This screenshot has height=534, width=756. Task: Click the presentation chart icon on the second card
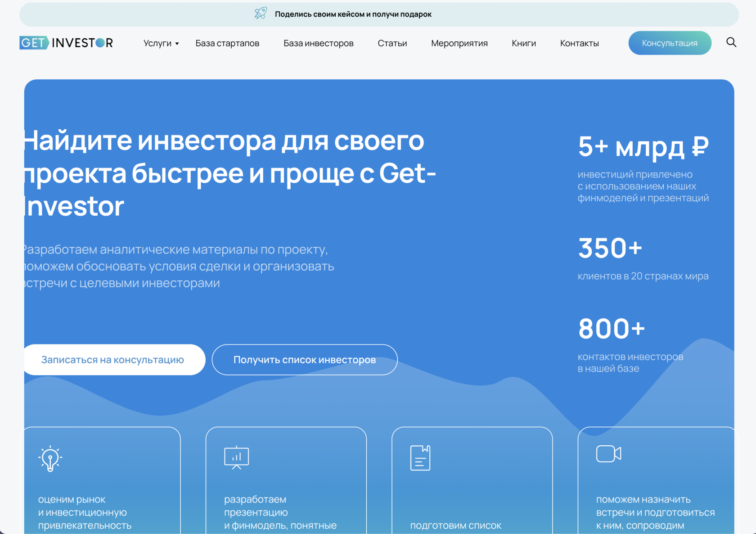click(x=236, y=457)
